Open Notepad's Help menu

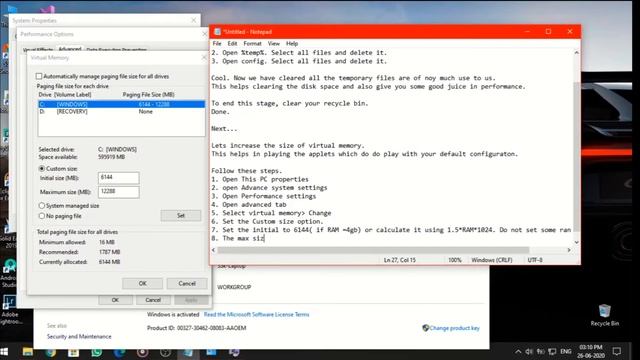(x=292, y=43)
